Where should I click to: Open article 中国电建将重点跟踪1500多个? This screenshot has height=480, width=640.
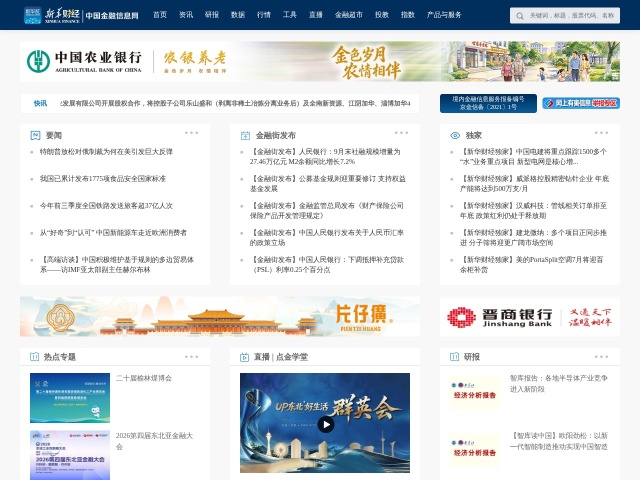(x=533, y=156)
